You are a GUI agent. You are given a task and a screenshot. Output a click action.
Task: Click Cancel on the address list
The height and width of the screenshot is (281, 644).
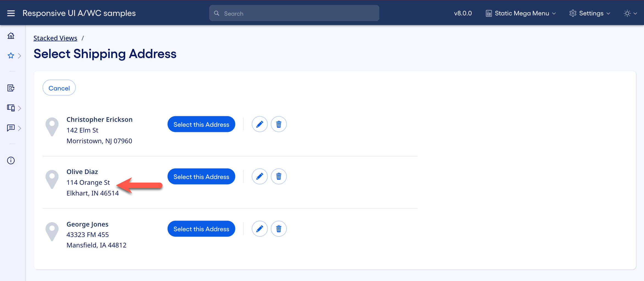(59, 88)
